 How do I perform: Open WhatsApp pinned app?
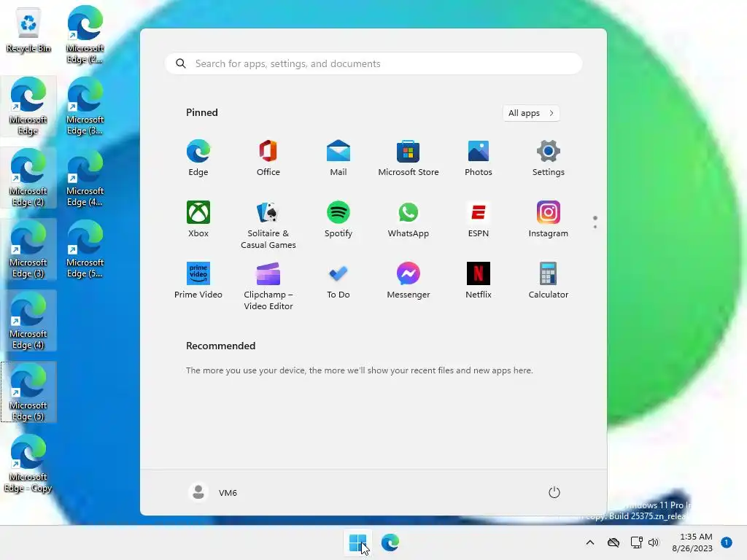click(409, 219)
